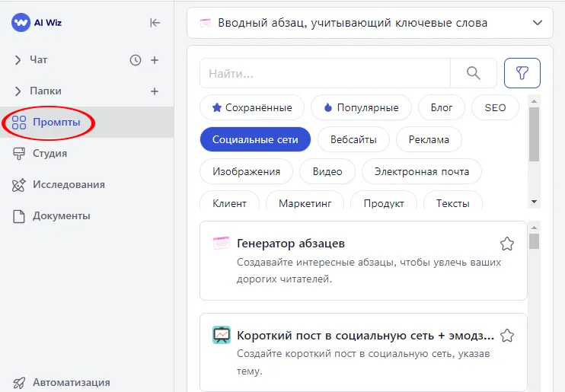Select the Сохранённые category chip
Screen dimensions: 565x392
point(252,107)
